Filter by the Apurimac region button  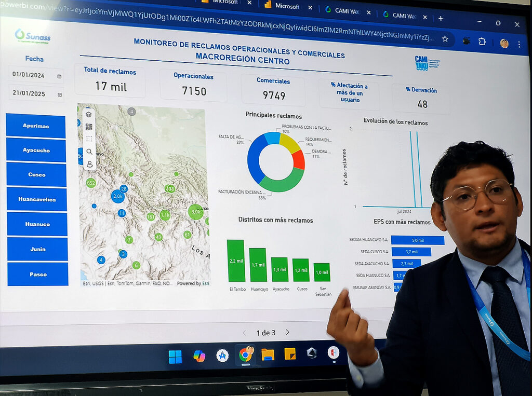pyautogui.click(x=36, y=126)
